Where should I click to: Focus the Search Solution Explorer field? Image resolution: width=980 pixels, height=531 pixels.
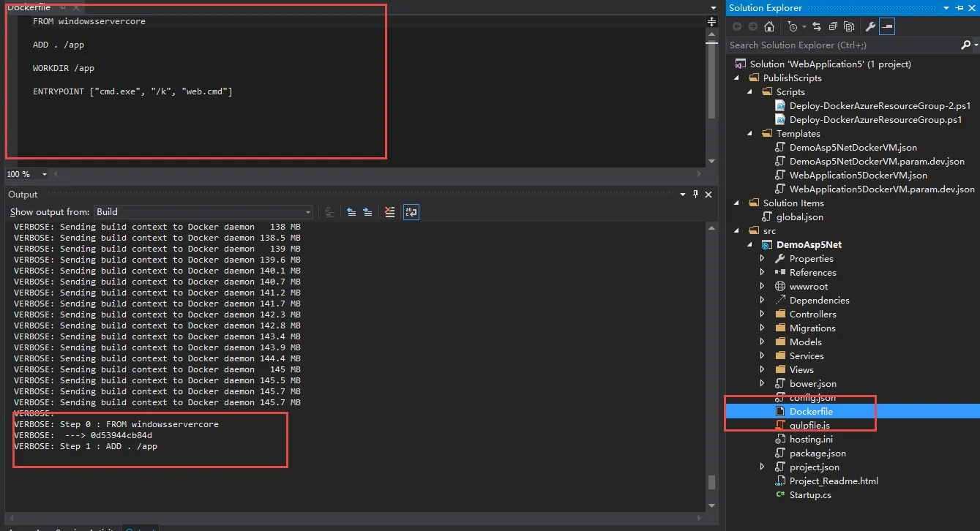pyautogui.click(x=843, y=45)
